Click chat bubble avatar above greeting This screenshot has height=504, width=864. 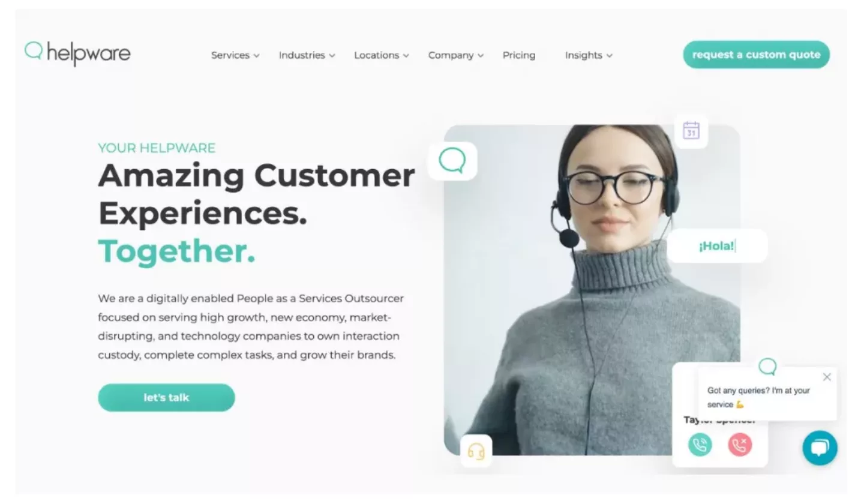767,366
